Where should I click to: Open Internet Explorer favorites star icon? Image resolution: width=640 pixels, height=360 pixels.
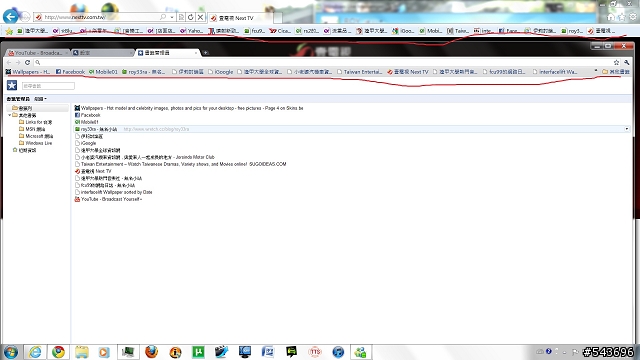[622, 17]
